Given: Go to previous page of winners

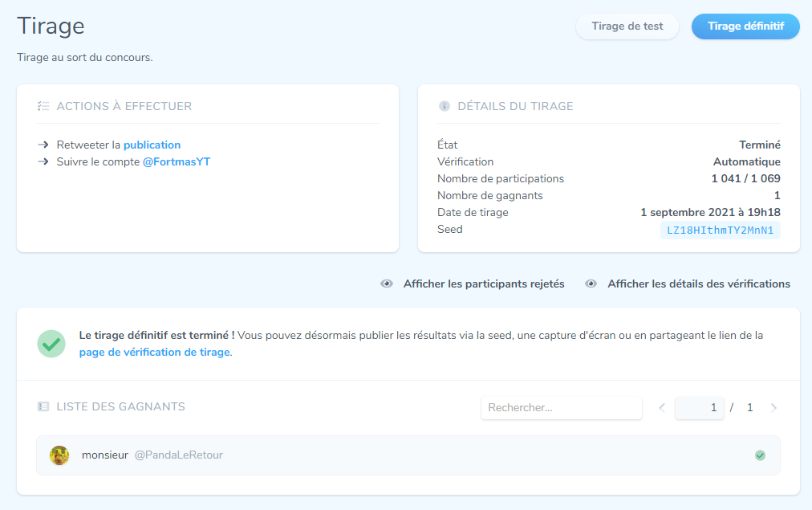Looking at the screenshot, I should click(662, 408).
